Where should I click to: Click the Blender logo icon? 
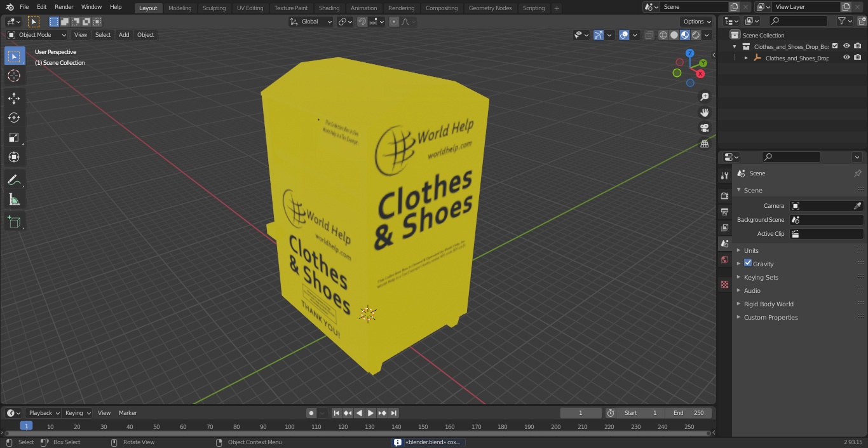[10, 7]
